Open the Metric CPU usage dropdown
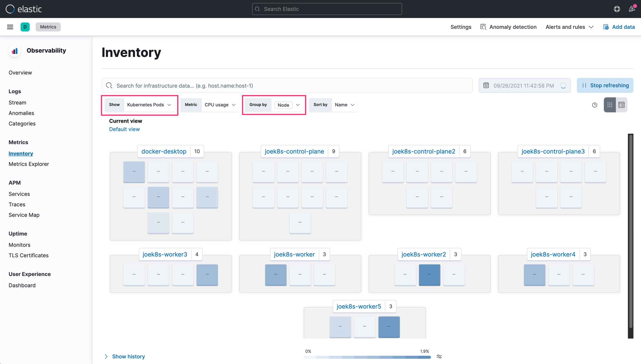Screen dimensions: 641x364 pyautogui.click(x=220, y=105)
